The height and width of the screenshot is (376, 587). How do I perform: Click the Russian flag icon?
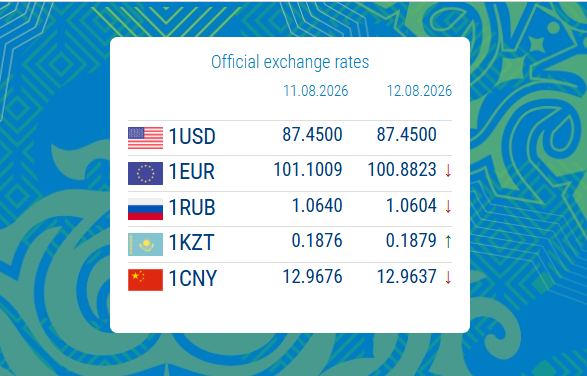click(x=145, y=209)
